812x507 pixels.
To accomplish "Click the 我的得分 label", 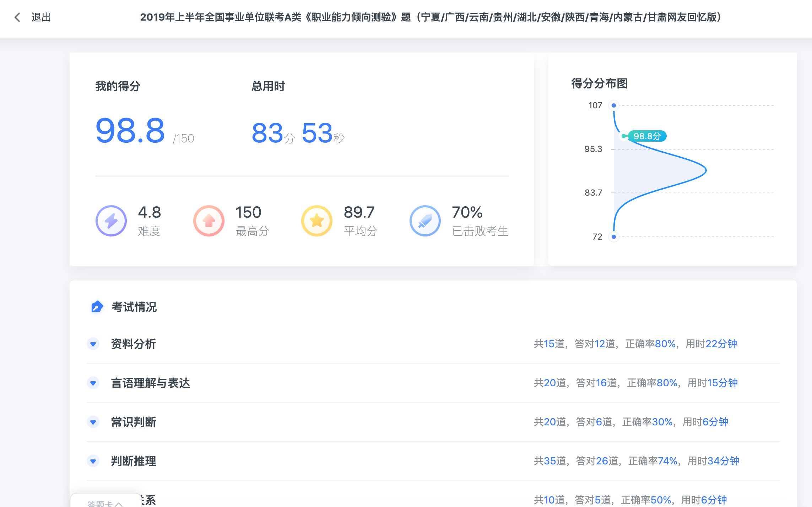I will click(x=118, y=86).
